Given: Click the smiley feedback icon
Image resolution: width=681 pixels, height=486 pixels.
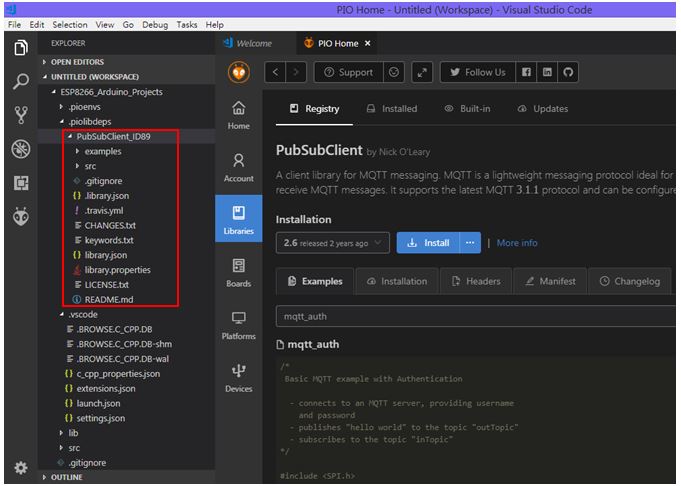Looking at the screenshot, I should tap(394, 72).
